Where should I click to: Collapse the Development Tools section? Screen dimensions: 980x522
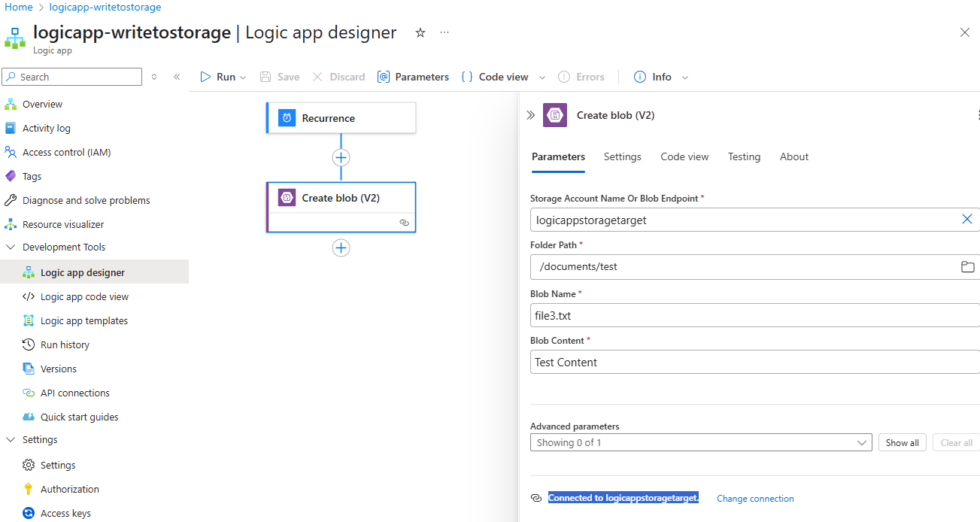click(x=11, y=247)
